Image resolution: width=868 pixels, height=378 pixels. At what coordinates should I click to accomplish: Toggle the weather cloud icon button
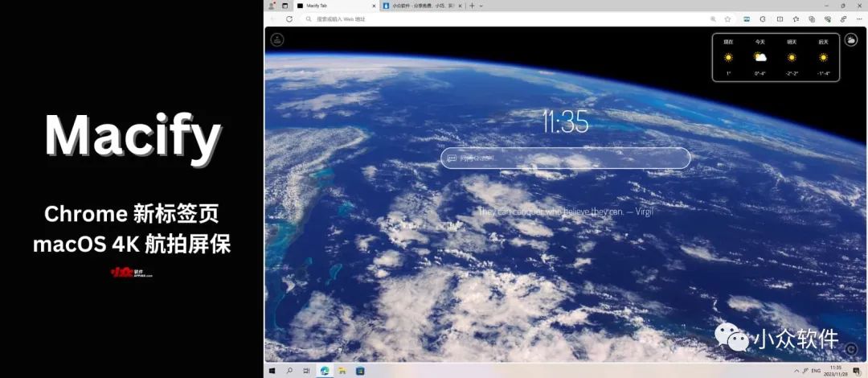pyautogui.click(x=850, y=40)
